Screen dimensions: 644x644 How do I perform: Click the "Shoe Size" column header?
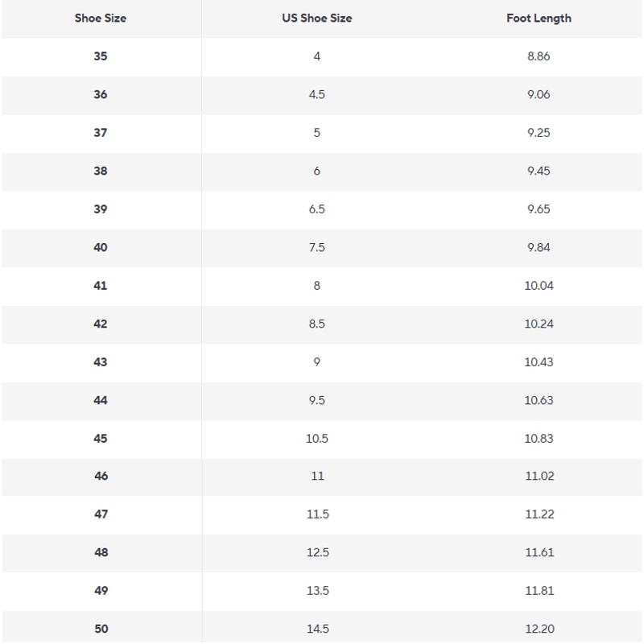point(101,18)
